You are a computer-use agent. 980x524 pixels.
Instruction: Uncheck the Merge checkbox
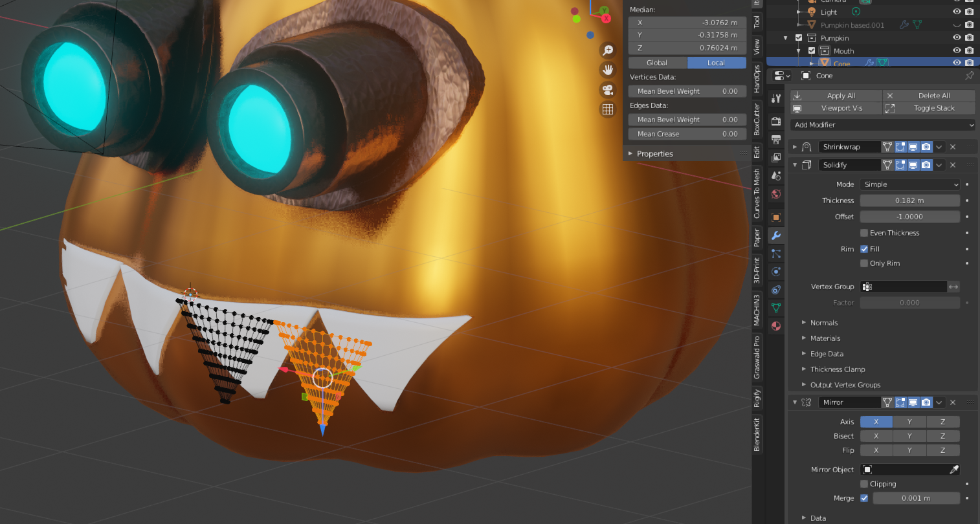click(864, 498)
